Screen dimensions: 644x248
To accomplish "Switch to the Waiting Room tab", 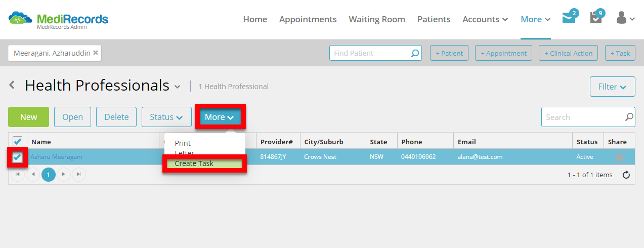I will (377, 19).
